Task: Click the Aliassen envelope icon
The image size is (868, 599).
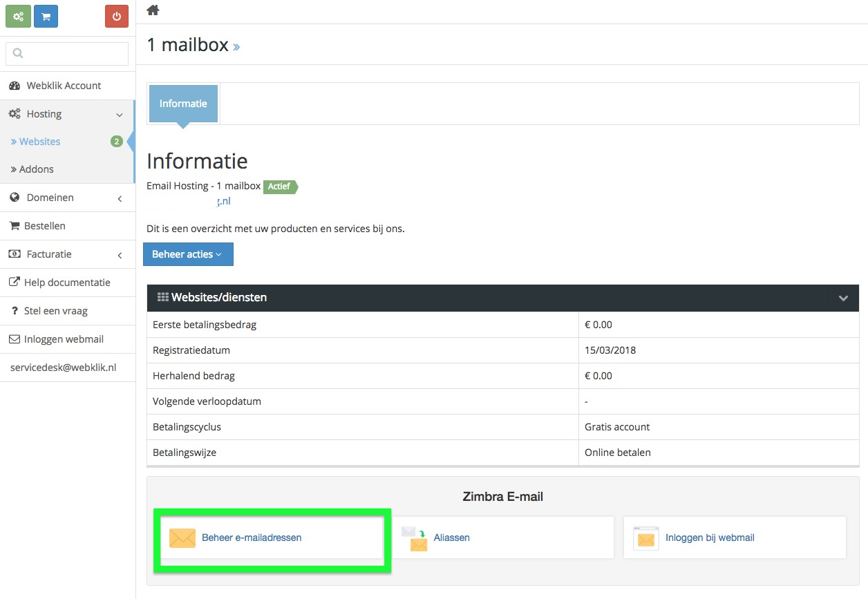Action: point(415,538)
